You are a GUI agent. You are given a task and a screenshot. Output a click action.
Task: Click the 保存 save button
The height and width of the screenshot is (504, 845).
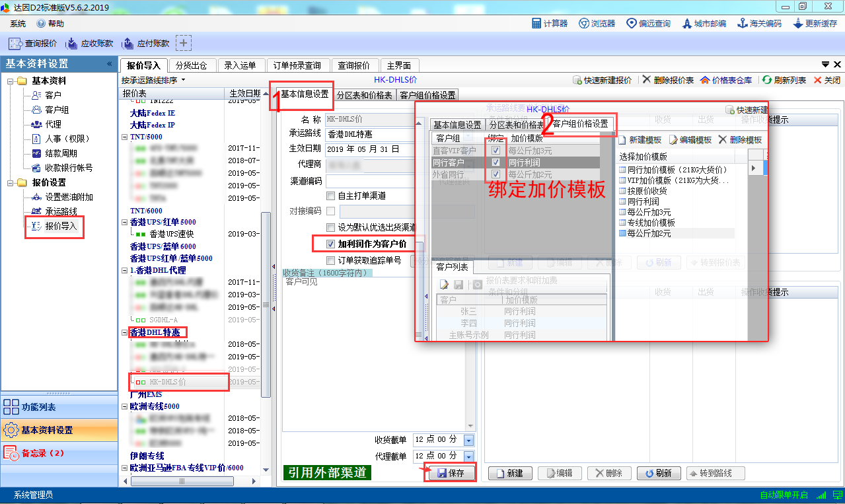tap(451, 473)
